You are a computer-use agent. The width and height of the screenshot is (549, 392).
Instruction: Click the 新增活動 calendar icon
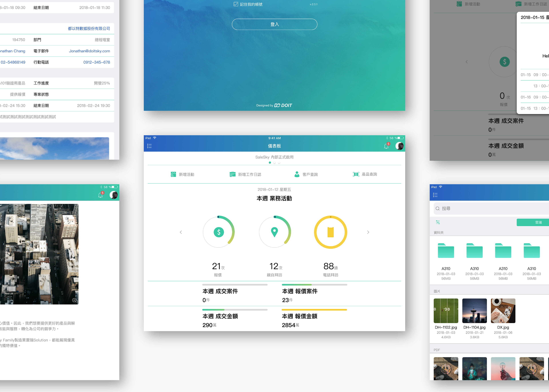pos(173,174)
